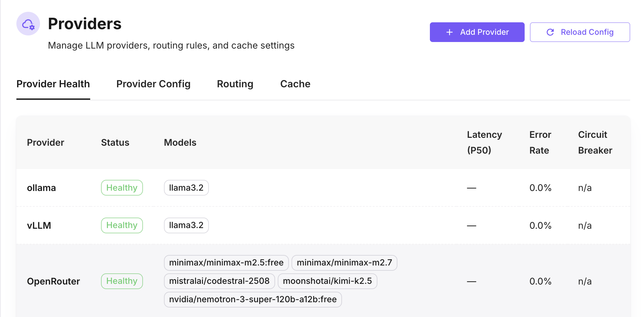Screen dimensions: 644x317
Task: Click the Reload Config button
Action: (580, 32)
